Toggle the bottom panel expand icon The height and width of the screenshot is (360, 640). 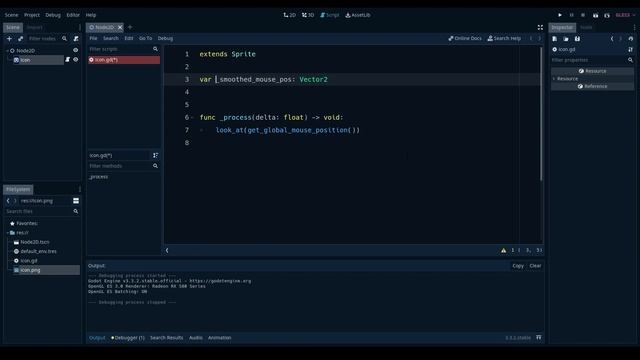[539, 338]
